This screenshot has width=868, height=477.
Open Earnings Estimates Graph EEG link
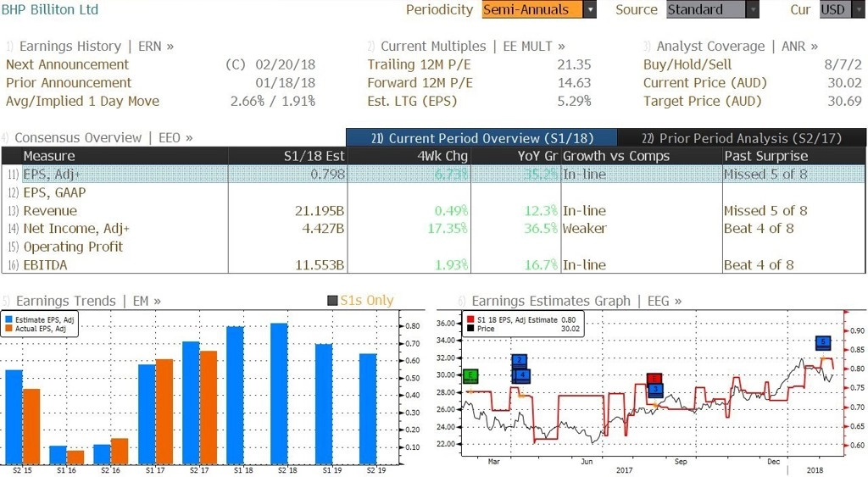pyautogui.click(x=576, y=301)
